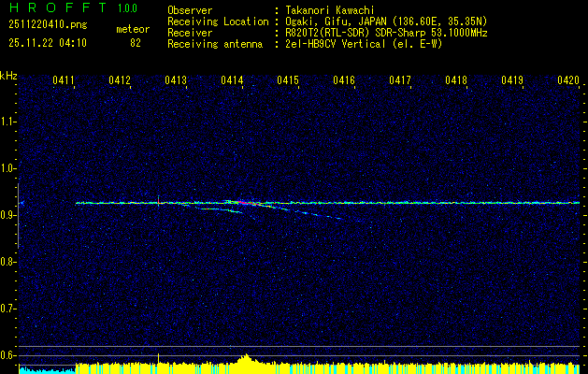Click the Receiving Location label

click(x=218, y=22)
